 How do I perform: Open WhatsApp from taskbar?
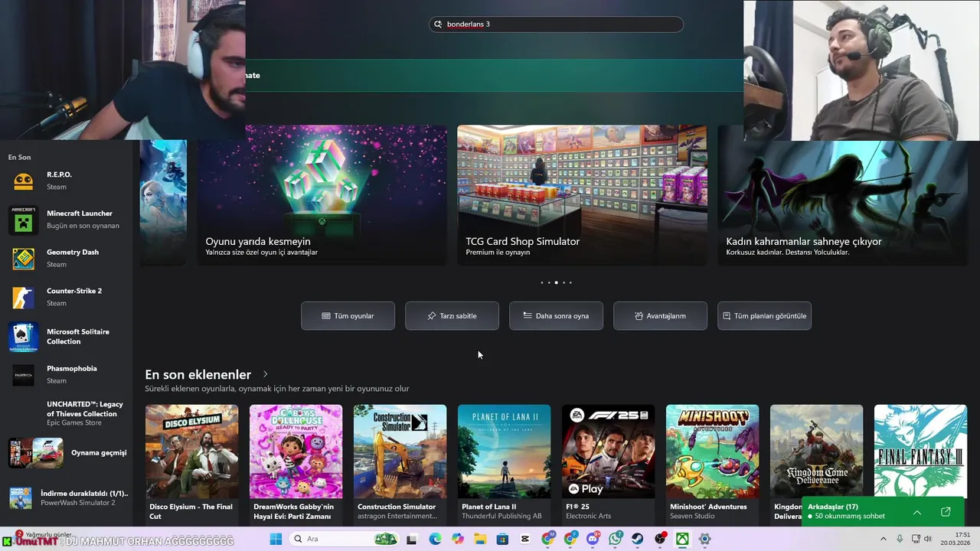(x=616, y=539)
